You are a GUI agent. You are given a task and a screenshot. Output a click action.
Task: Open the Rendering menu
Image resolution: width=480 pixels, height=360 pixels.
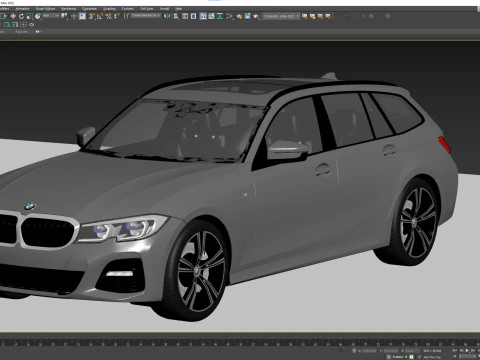point(68,8)
